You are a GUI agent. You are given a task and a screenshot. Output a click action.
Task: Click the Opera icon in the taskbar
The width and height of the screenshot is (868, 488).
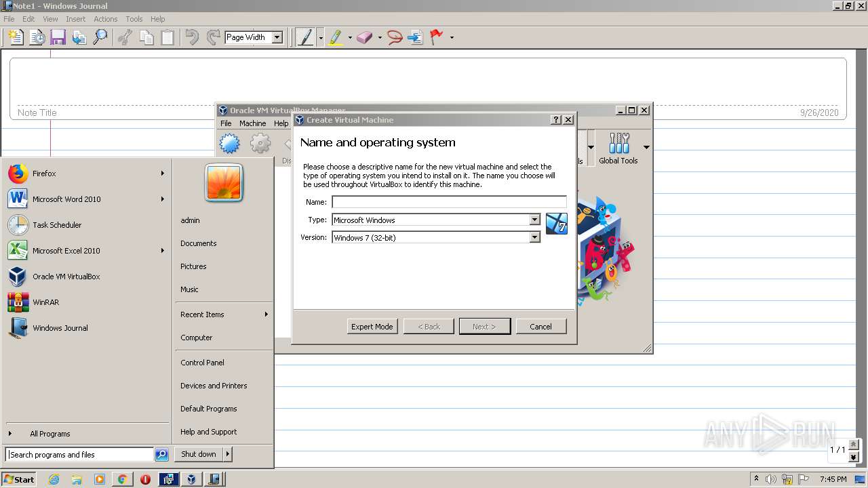145,479
